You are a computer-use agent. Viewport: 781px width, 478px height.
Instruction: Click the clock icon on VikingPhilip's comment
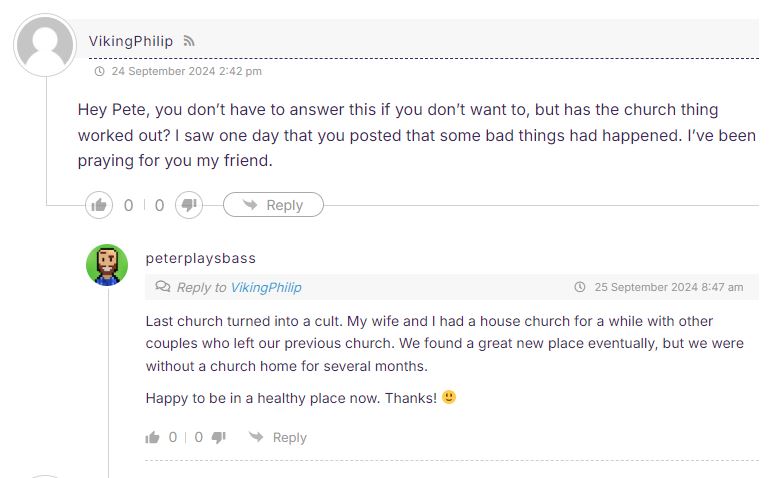(x=99, y=71)
